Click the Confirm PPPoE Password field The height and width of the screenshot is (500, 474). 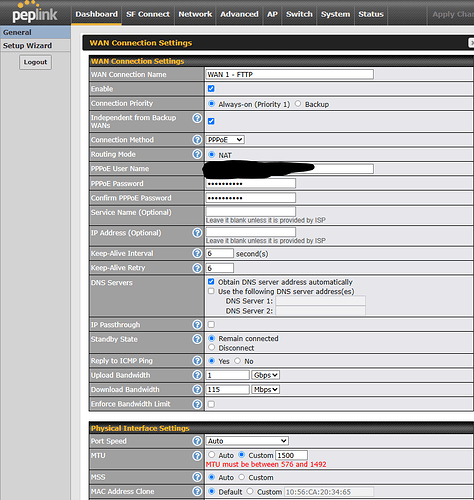251,198
